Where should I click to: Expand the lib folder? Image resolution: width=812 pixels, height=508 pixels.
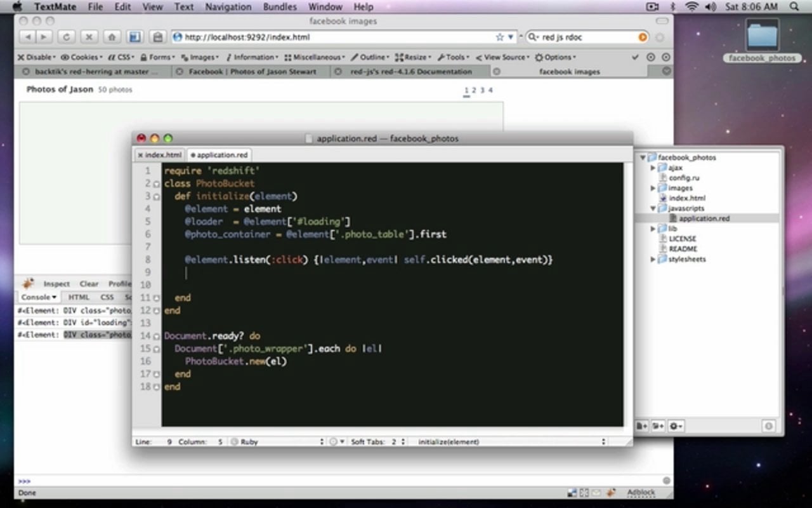pos(653,229)
